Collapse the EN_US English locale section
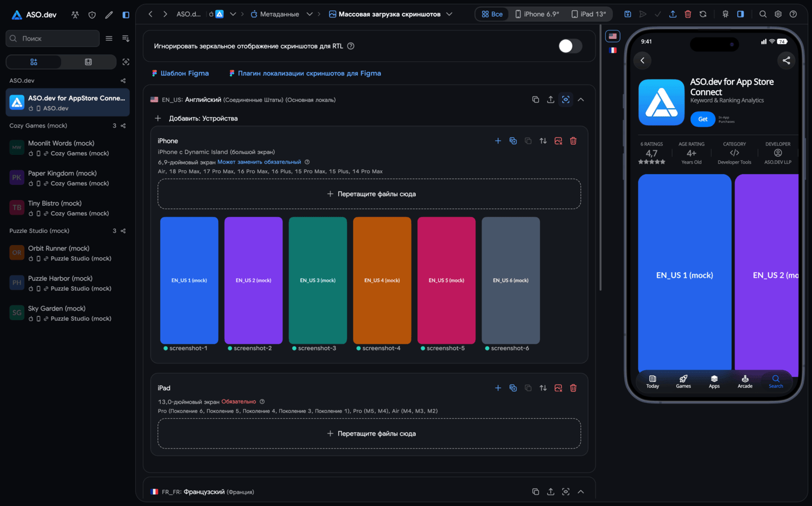The image size is (812, 506). [x=581, y=100]
